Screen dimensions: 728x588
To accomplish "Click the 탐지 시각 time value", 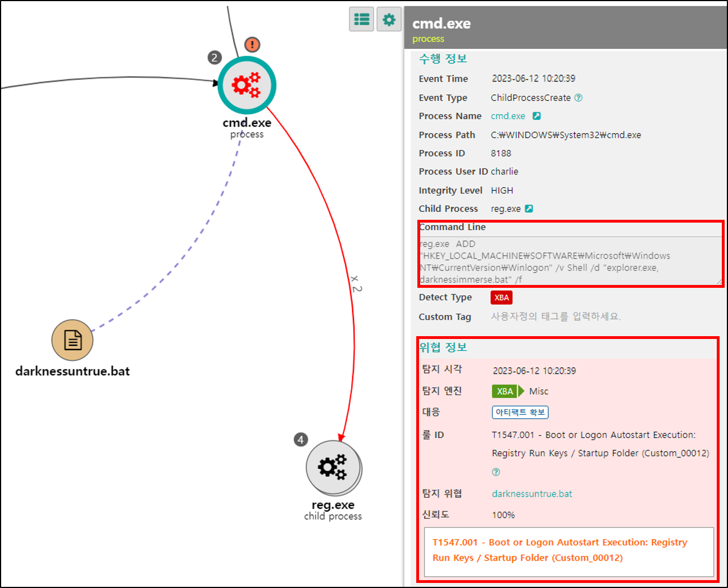I will (534, 371).
